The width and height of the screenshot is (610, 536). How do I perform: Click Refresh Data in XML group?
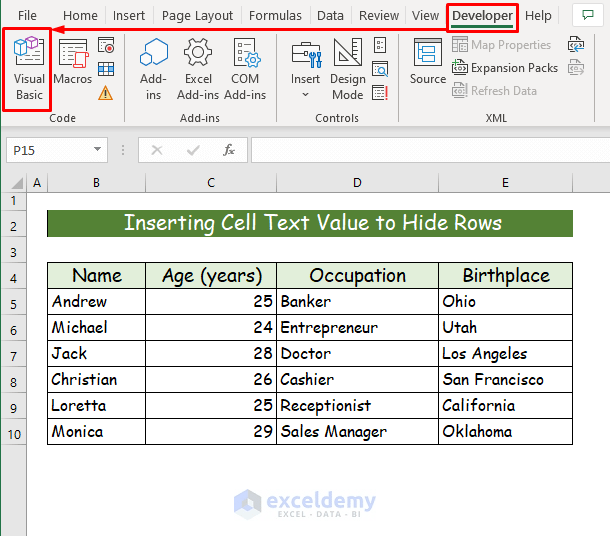494,91
